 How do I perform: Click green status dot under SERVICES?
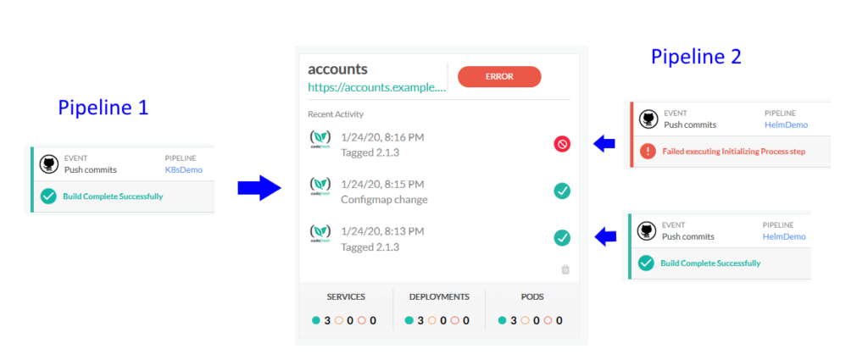316,321
